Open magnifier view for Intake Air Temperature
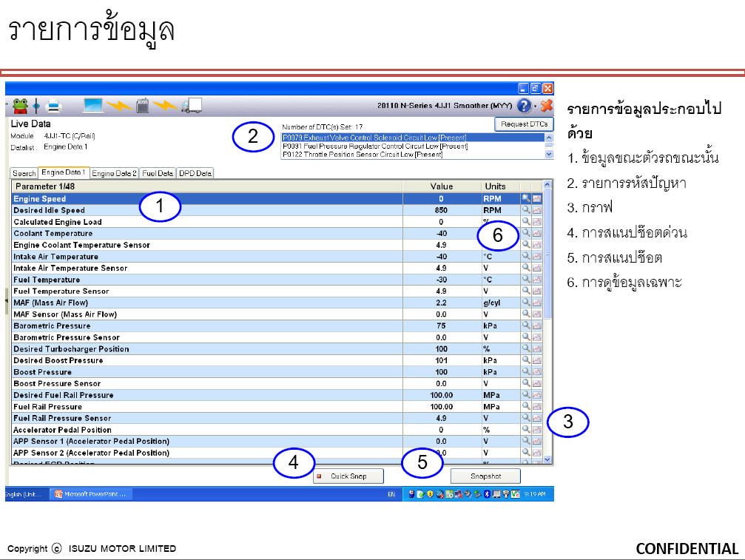Image resolution: width=745 pixels, height=560 pixels. point(525,256)
